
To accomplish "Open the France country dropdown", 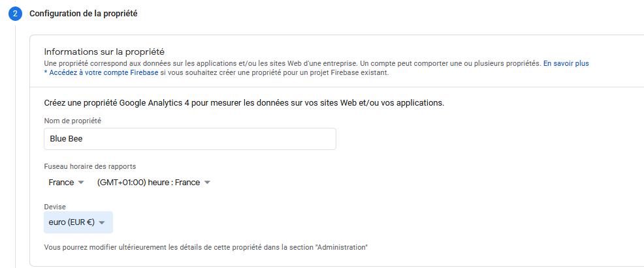I will [66, 183].
